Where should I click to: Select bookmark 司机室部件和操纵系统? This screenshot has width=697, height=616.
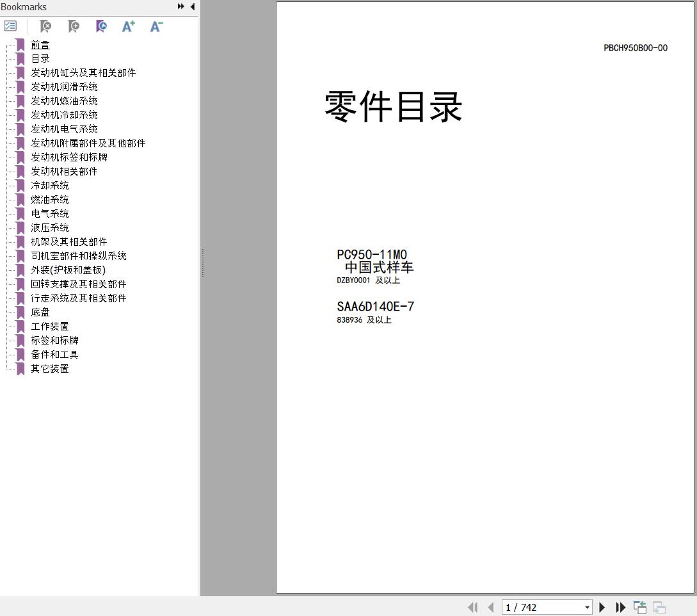point(79,255)
